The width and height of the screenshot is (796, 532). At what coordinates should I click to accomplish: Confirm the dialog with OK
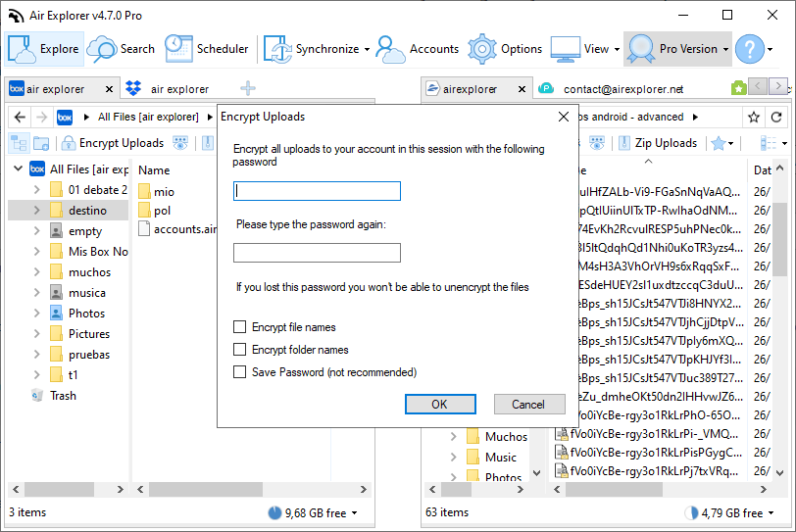tap(440, 405)
